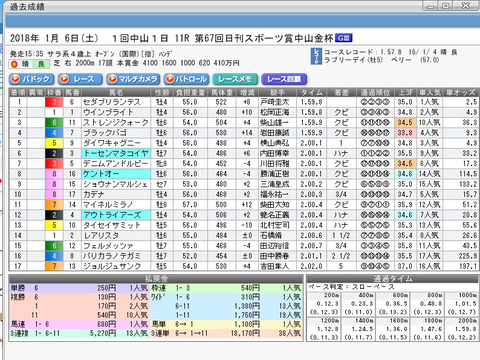Click red frame cell 3 in セダブリランテス row
Screen dimensions: 480x360
click(54, 102)
